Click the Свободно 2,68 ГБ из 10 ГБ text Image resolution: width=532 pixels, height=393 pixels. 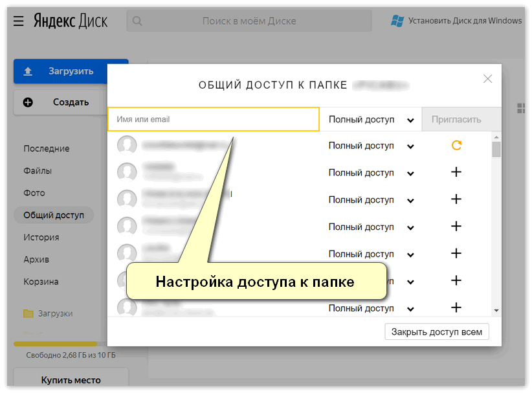(71, 355)
